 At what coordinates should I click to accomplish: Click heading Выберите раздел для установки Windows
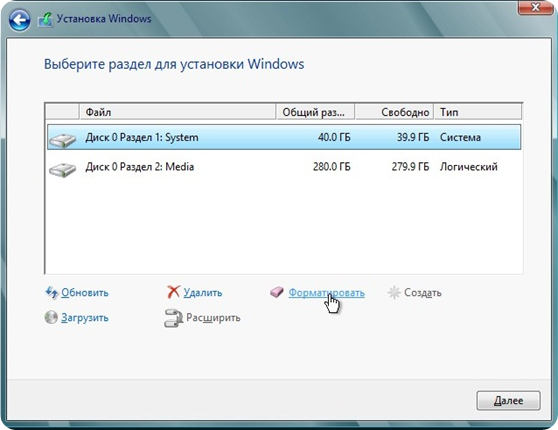(x=174, y=64)
